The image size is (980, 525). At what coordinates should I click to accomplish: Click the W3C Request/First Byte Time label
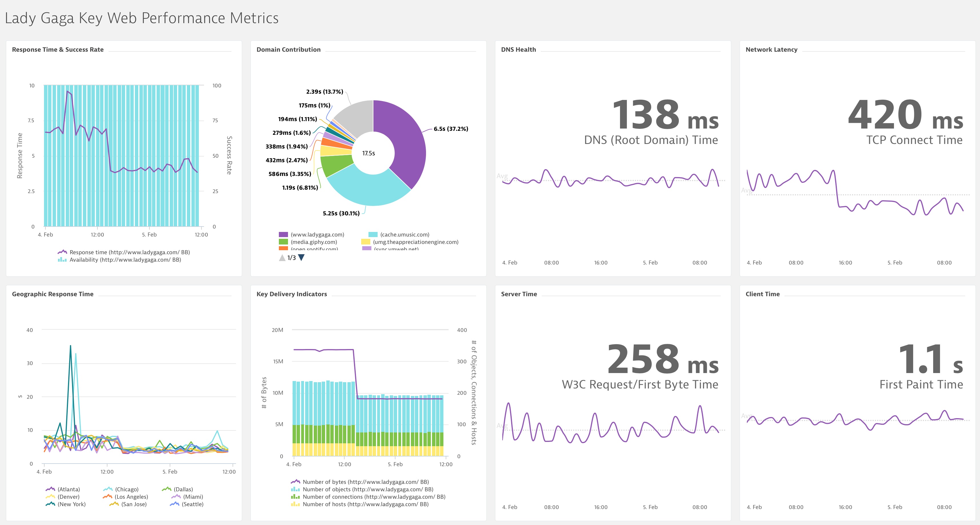(x=640, y=385)
